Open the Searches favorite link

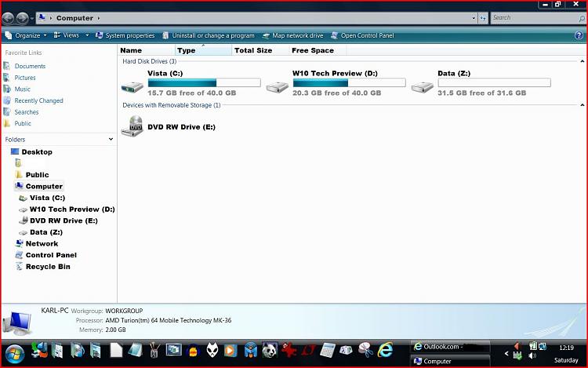click(x=26, y=111)
